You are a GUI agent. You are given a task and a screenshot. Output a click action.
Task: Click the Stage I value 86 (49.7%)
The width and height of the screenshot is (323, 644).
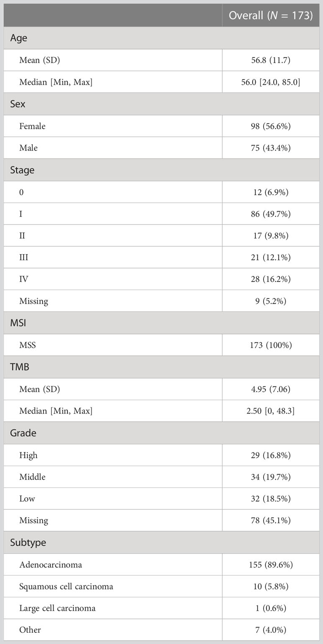point(271,214)
